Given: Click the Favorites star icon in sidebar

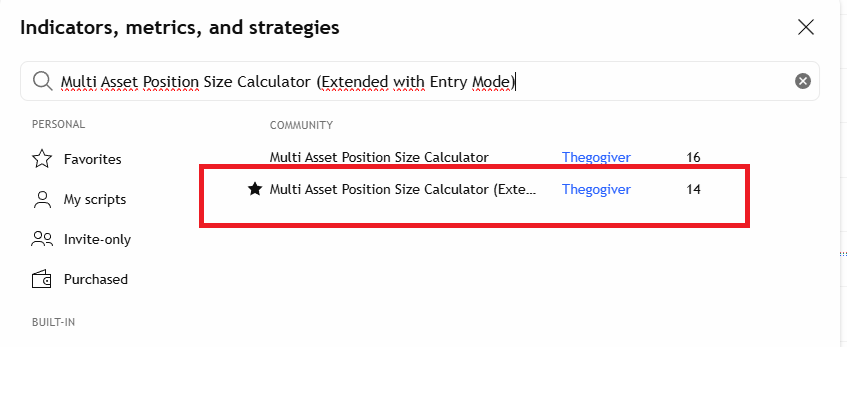Looking at the screenshot, I should [42, 159].
